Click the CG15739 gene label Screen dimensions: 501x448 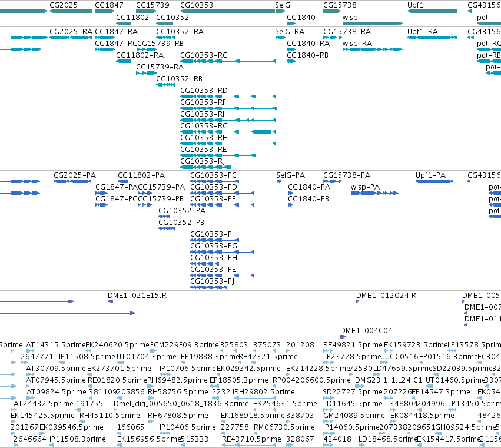click(152, 5)
